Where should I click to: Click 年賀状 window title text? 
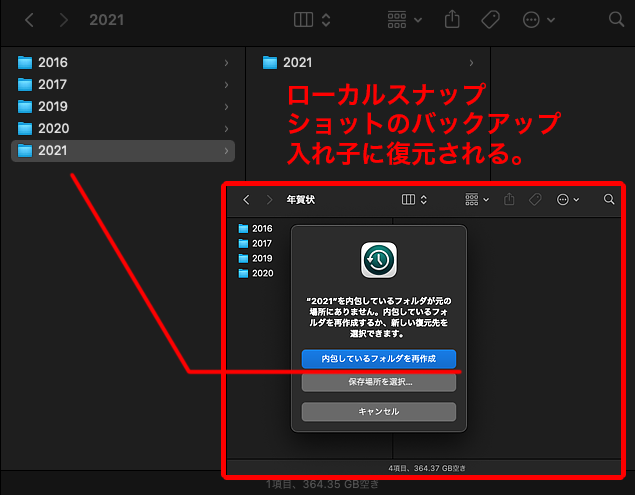click(300, 200)
